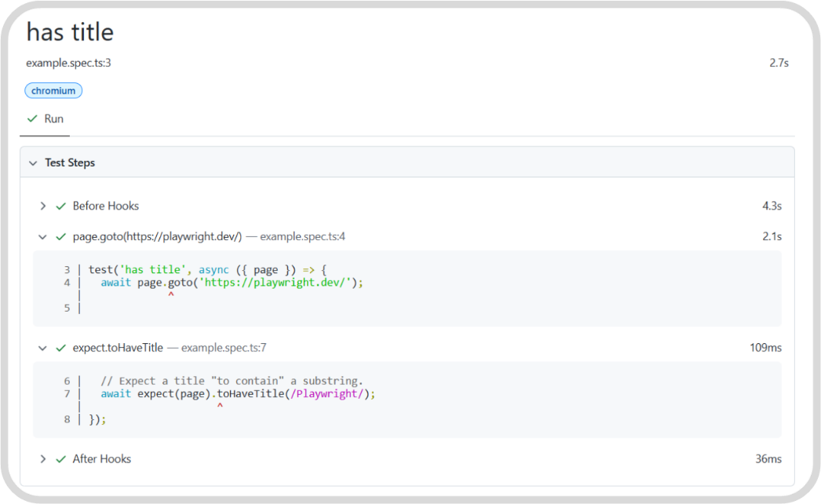
Task: Click the example.spec.ts:4 source reference
Action: tap(302, 236)
